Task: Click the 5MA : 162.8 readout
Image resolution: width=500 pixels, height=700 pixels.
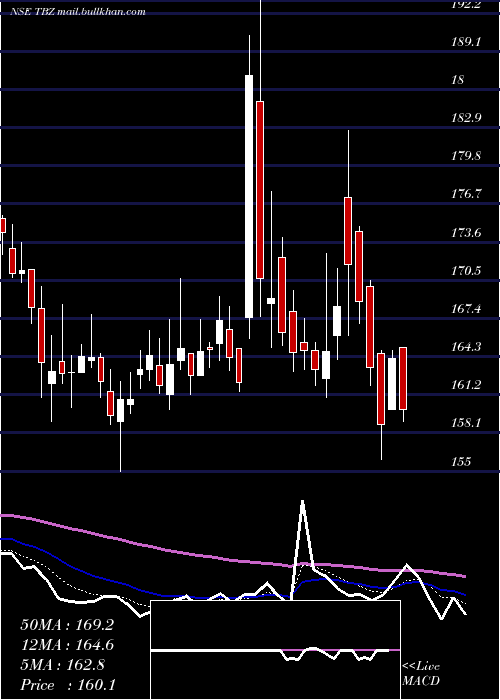Action: [63, 665]
